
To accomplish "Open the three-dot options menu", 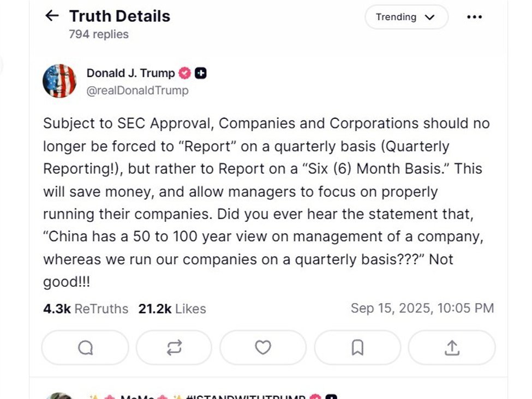I will (x=474, y=17).
